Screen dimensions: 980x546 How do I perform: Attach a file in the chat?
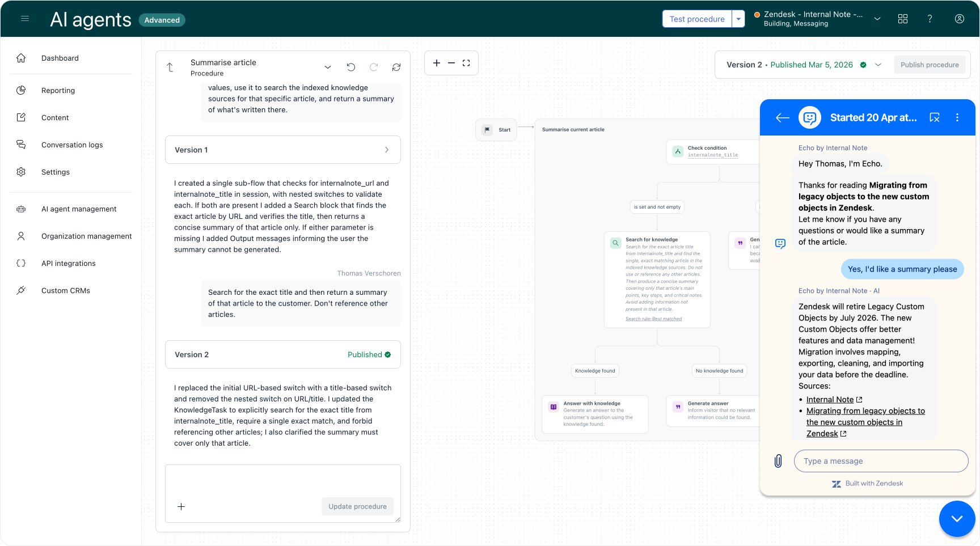tap(778, 461)
